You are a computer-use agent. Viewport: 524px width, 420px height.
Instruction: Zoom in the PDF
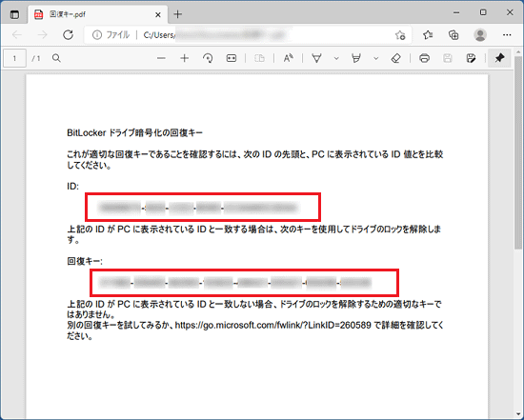click(185, 58)
